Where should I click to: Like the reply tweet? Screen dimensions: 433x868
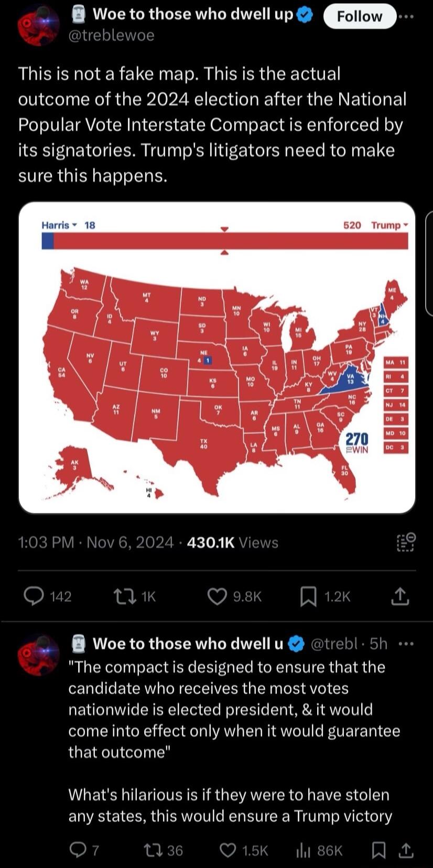pos(229,850)
